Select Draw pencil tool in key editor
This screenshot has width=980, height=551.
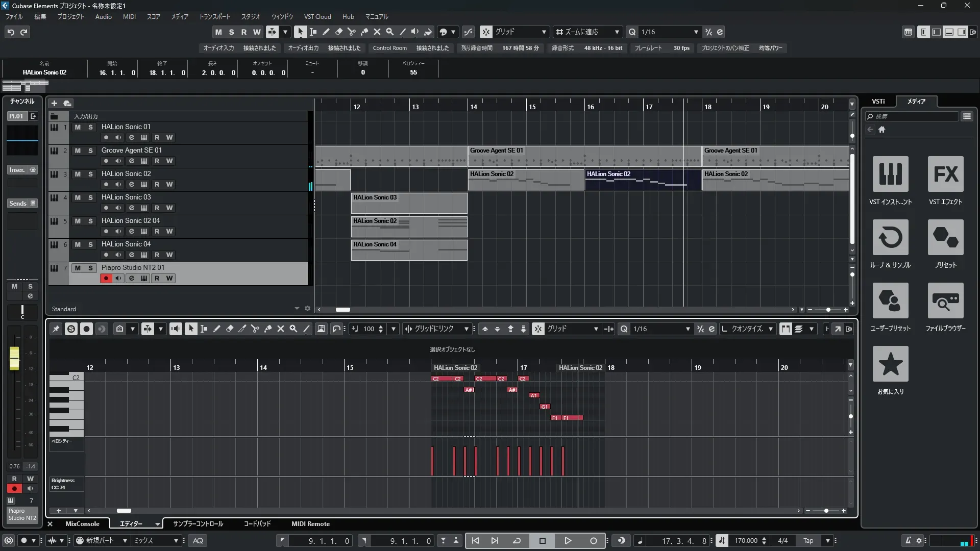point(216,329)
